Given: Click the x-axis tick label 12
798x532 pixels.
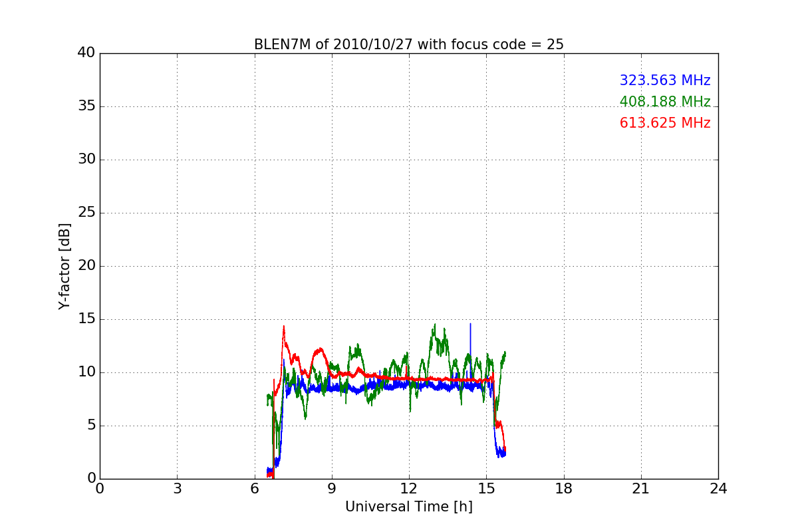Looking at the screenshot, I should click(x=409, y=488).
